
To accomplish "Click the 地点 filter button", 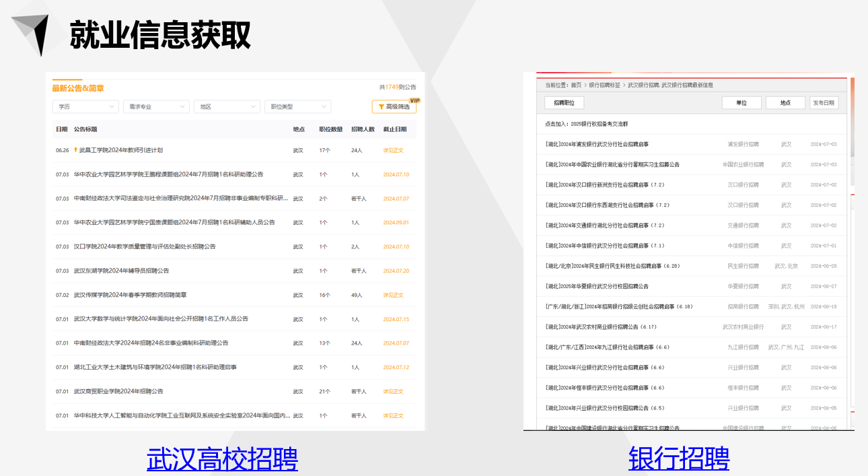I will [785, 103].
